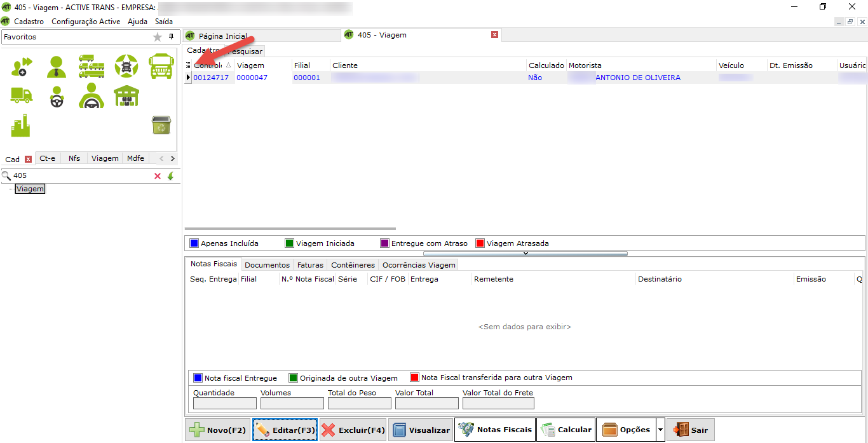Click the star-circled truck favorite icon
The width and height of the screenshot is (868, 443).
tap(126, 66)
